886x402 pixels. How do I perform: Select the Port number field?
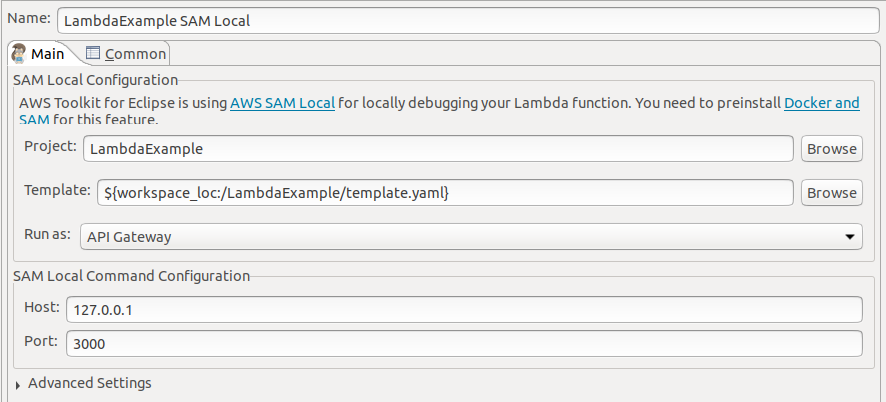[x=463, y=344]
